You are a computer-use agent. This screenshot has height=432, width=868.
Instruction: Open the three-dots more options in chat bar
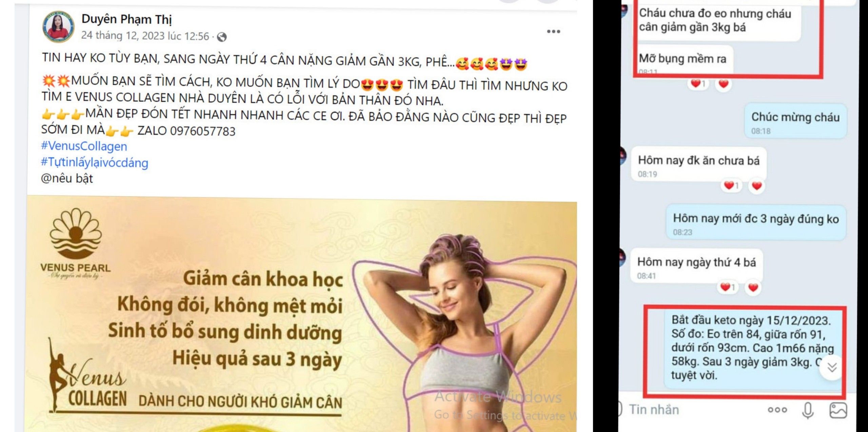(777, 410)
